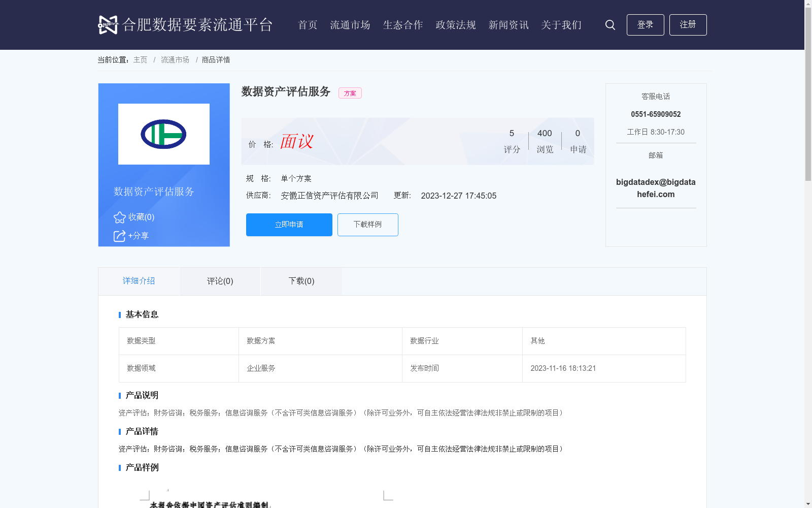The height and width of the screenshot is (508, 812).
Task: Click the 下载样例 button
Action: point(368,225)
